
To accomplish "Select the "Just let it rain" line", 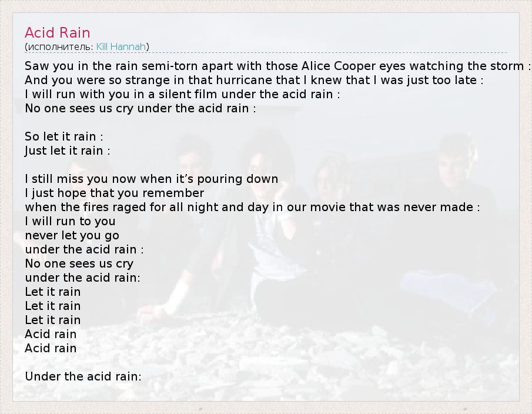I will tap(67, 151).
